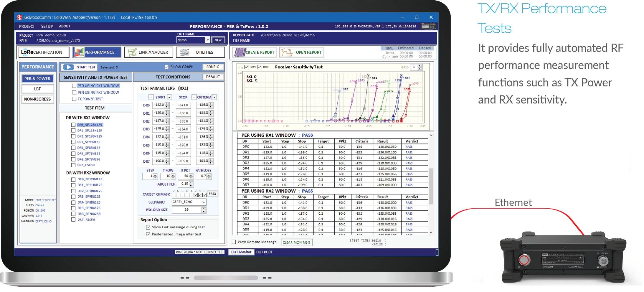Decrease all START values with minus button
The width and height of the screenshot is (644, 292).
pyautogui.click(x=151, y=97)
